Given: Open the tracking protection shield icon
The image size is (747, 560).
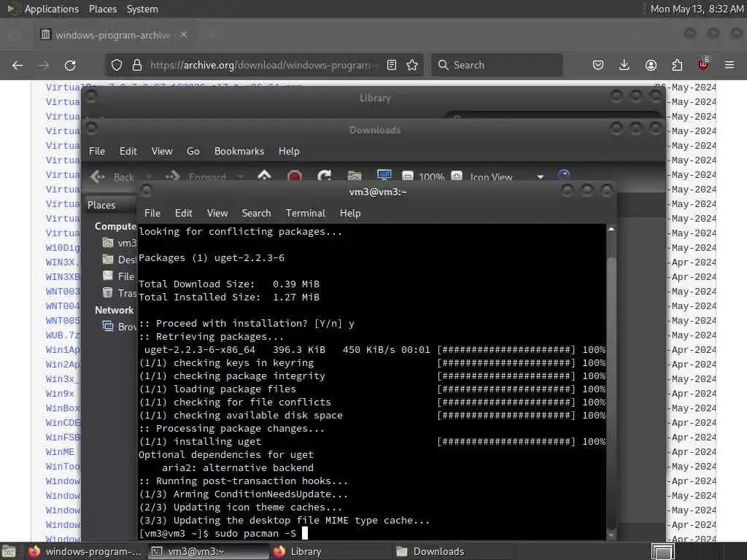Looking at the screenshot, I should (117, 65).
